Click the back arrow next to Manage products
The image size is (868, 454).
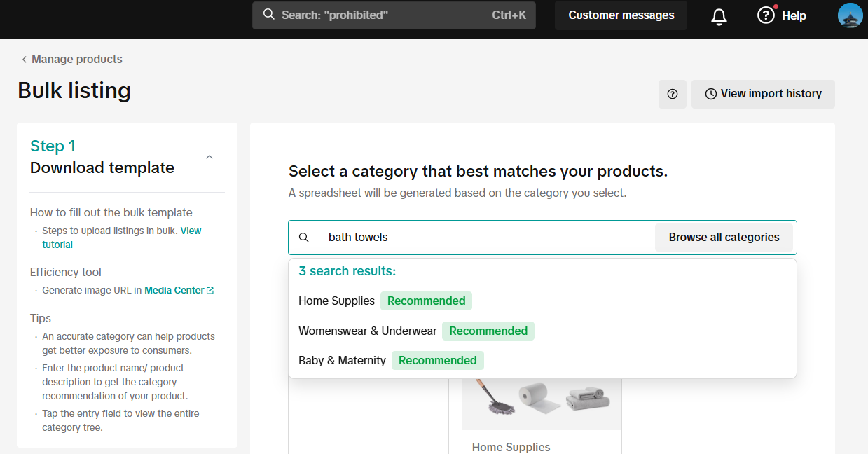point(24,60)
